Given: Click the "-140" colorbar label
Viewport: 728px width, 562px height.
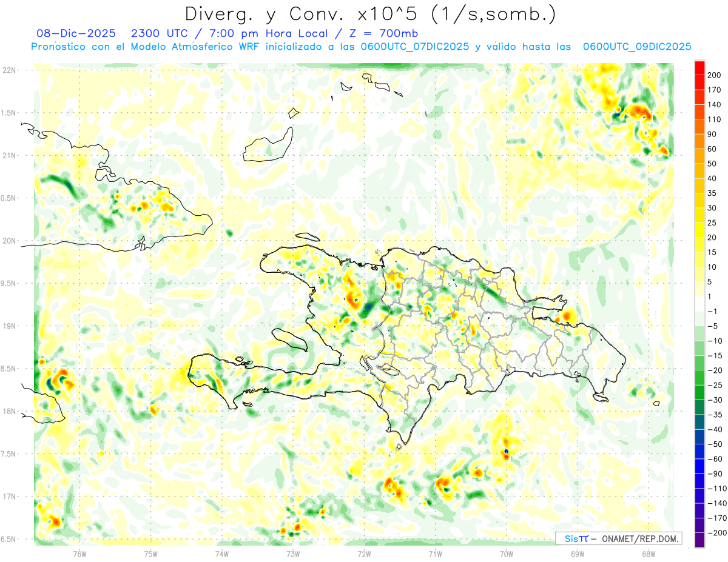Looking at the screenshot, I should pos(718,503).
